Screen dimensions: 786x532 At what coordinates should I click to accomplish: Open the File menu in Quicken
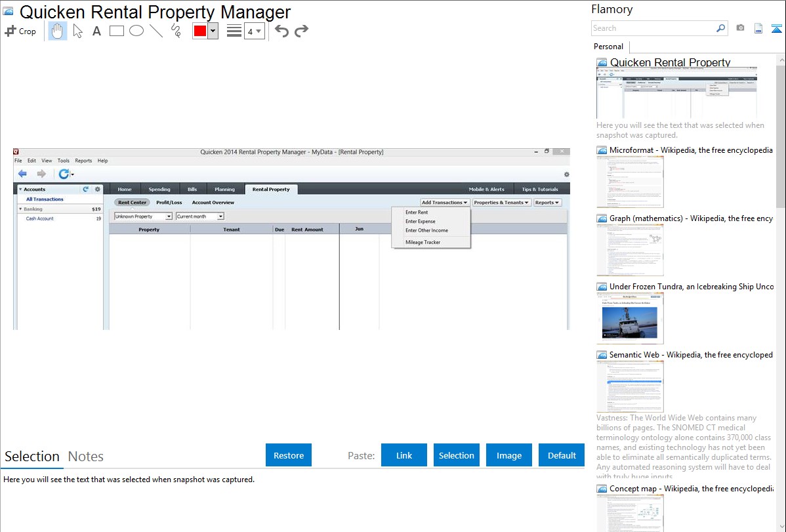click(x=18, y=161)
